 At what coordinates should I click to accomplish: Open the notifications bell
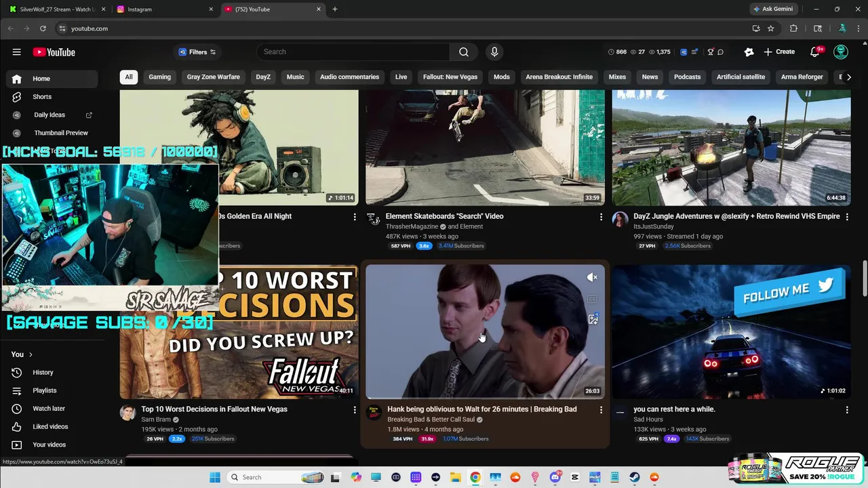816,52
